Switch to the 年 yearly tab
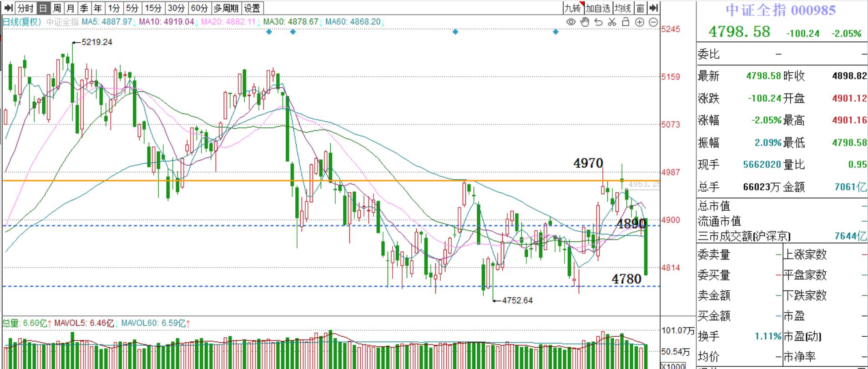The height and width of the screenshot is (369, 868). click(98, 8)
